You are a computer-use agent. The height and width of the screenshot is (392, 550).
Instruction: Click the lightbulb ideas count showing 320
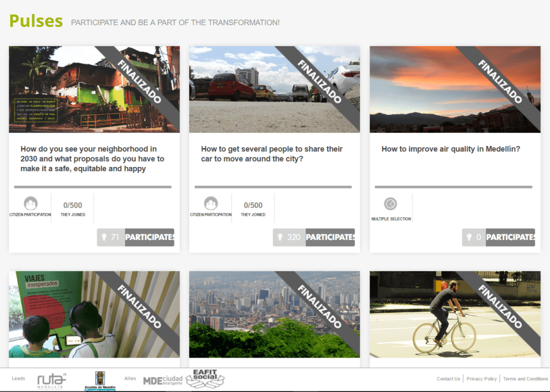[289, 237]
